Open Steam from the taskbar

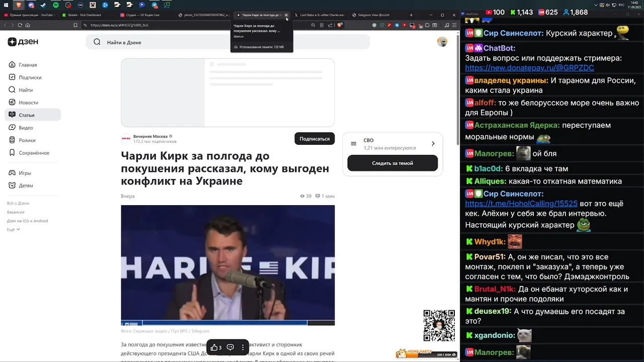44,5
